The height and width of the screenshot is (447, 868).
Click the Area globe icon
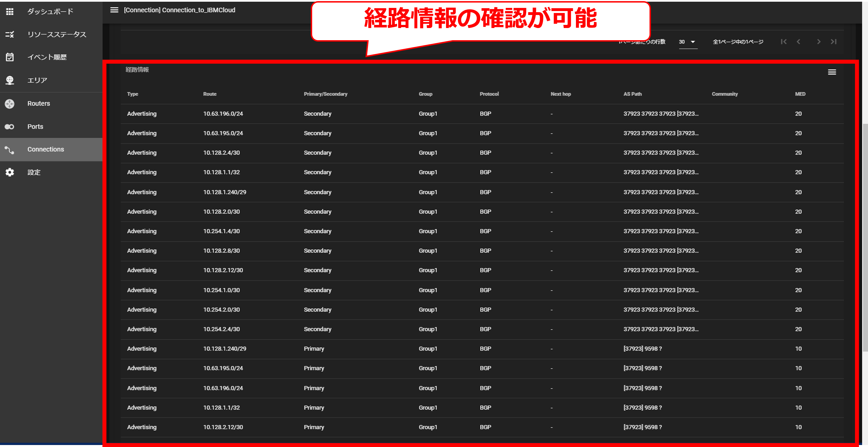(10, 80)
